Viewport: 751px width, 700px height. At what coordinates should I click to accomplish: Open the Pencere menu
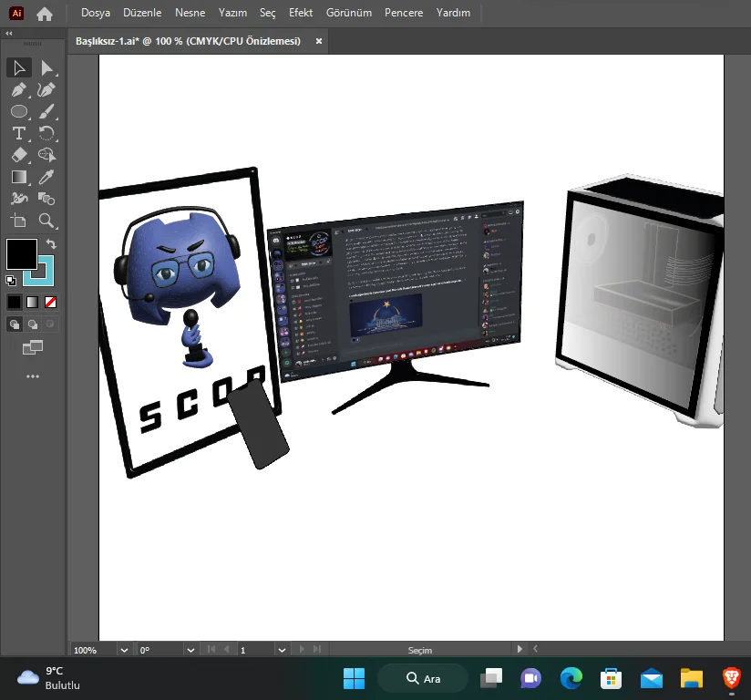[404, 13]
